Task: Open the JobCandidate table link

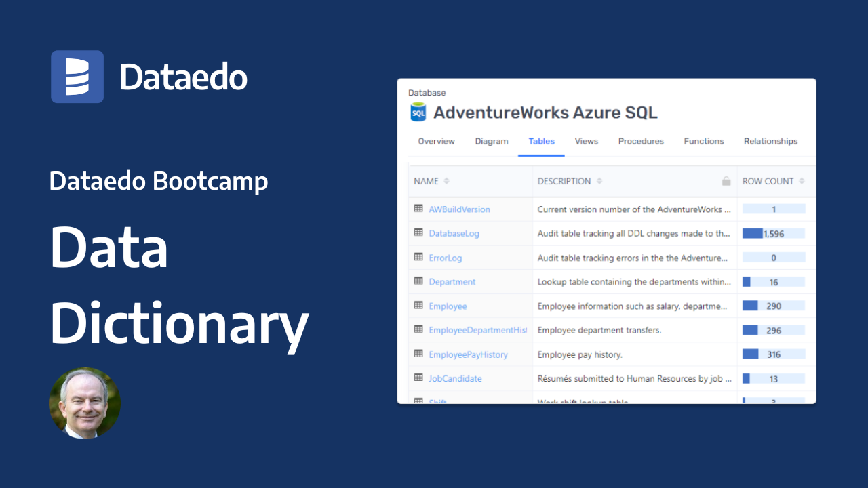Action: click(x=455, y=378)
